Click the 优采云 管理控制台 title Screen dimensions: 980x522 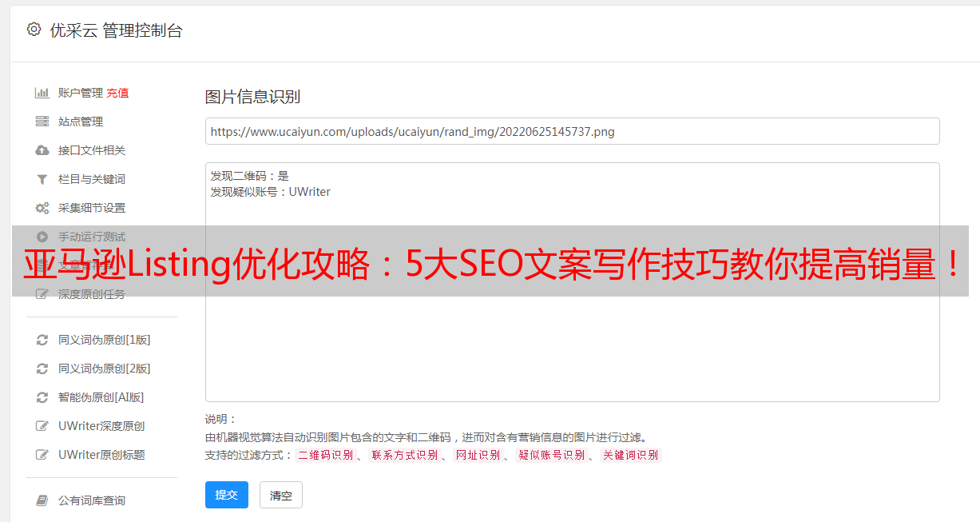click(x=116, y=30)
